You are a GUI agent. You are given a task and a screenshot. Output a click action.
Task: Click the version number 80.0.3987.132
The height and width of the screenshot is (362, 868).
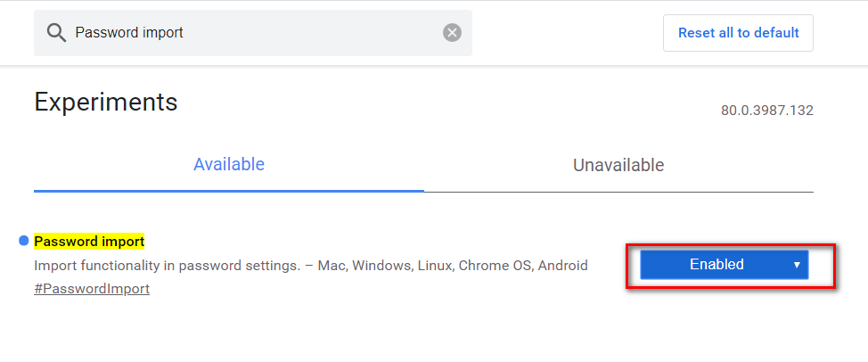pyautogui.click(x=766, y=111)
